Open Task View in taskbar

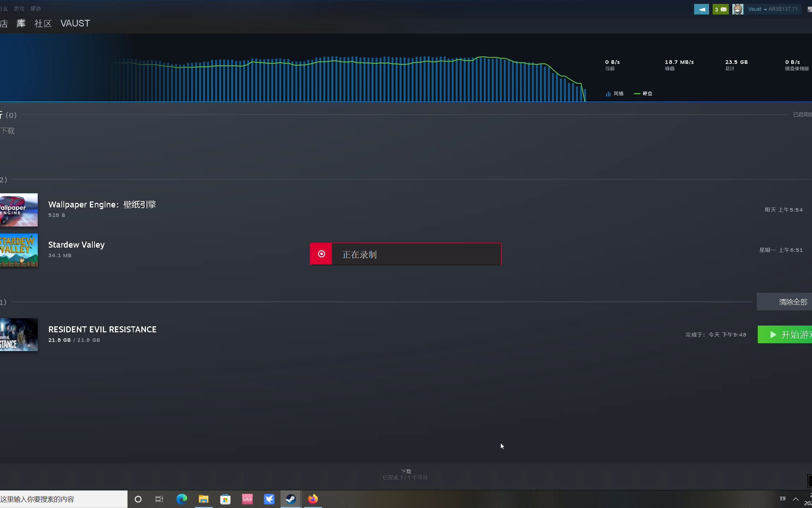tap(159, 499)
